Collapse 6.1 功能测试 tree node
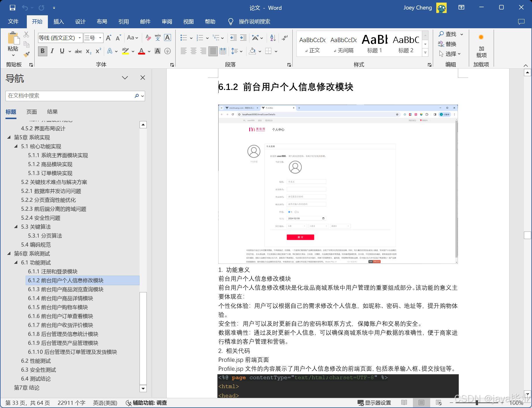 click(16, 263)
